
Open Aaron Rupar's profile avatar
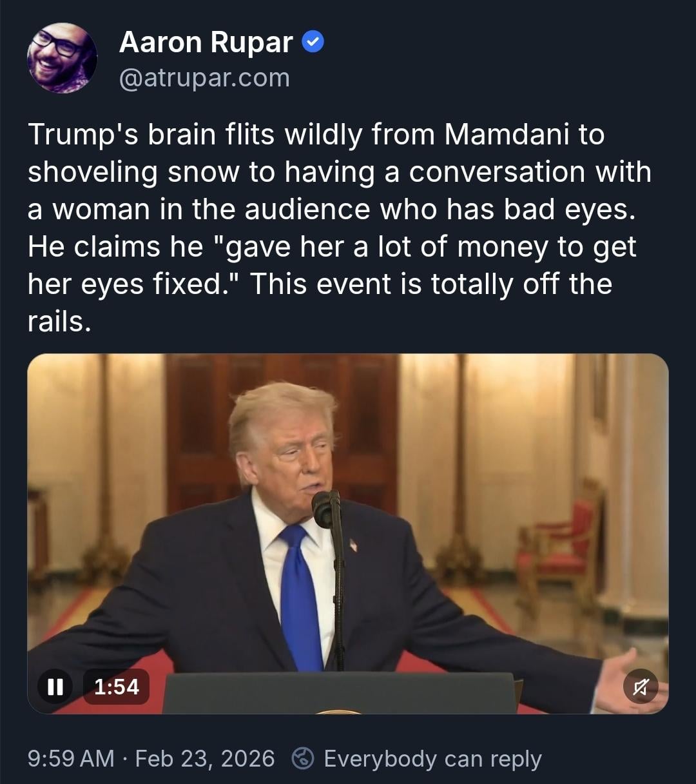pos(62,58)
